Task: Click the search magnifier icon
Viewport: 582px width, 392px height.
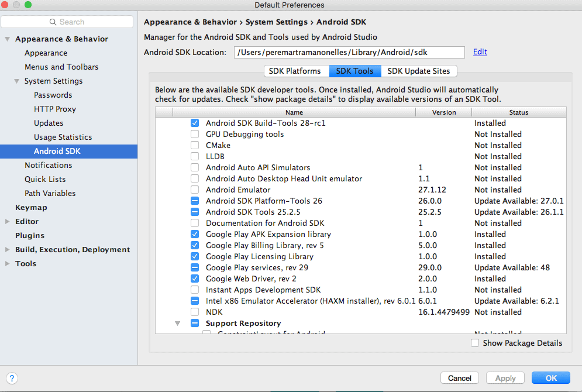Action: pos(53,22)
